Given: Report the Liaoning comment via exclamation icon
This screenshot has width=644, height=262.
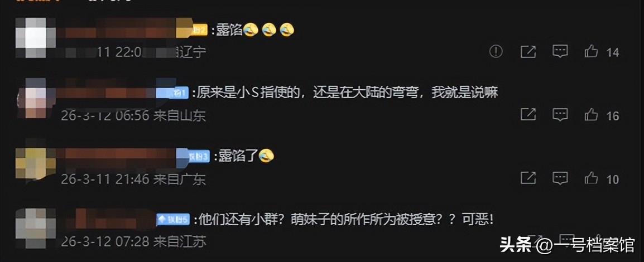Looking at the screenshot, I should tap(496, 52).
